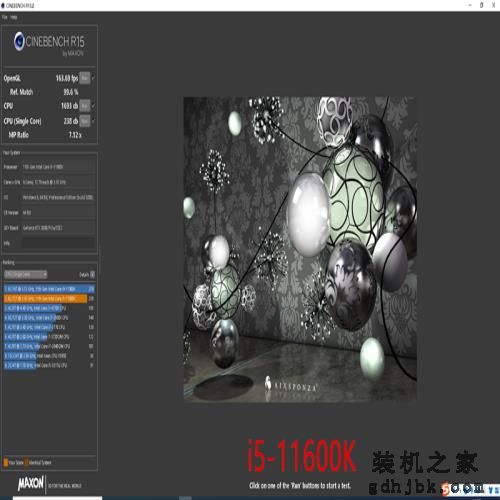Viewport: 500px width, 500px height.
Task: Click the 163.69 fps OpenGL score
Action: pyautogui.click(x=67, y=78)
